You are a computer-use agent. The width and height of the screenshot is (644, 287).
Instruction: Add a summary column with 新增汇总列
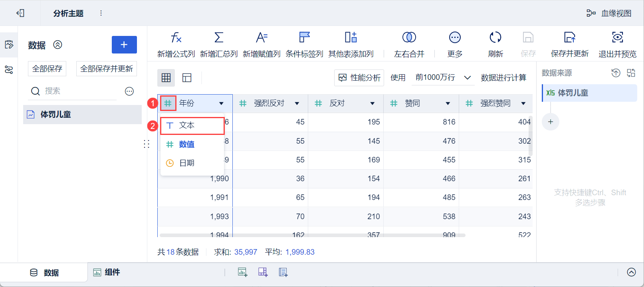click(219, 38)
